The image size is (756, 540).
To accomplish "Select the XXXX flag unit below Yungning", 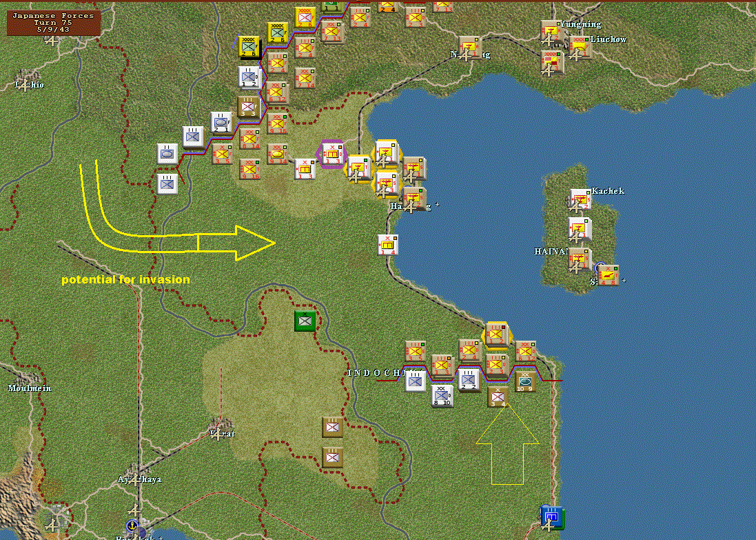I will (552, 63).
